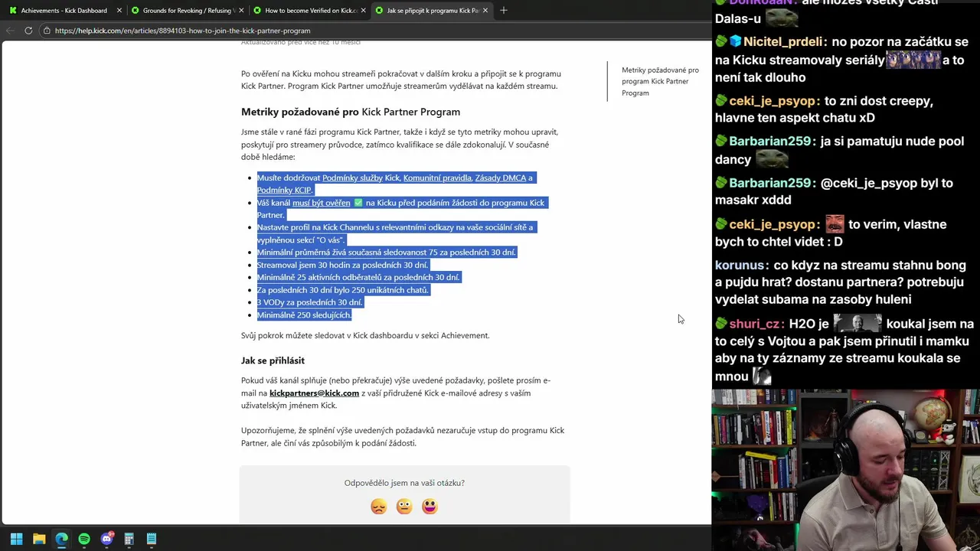Open Notepad from the taskbar

point(152,539)
